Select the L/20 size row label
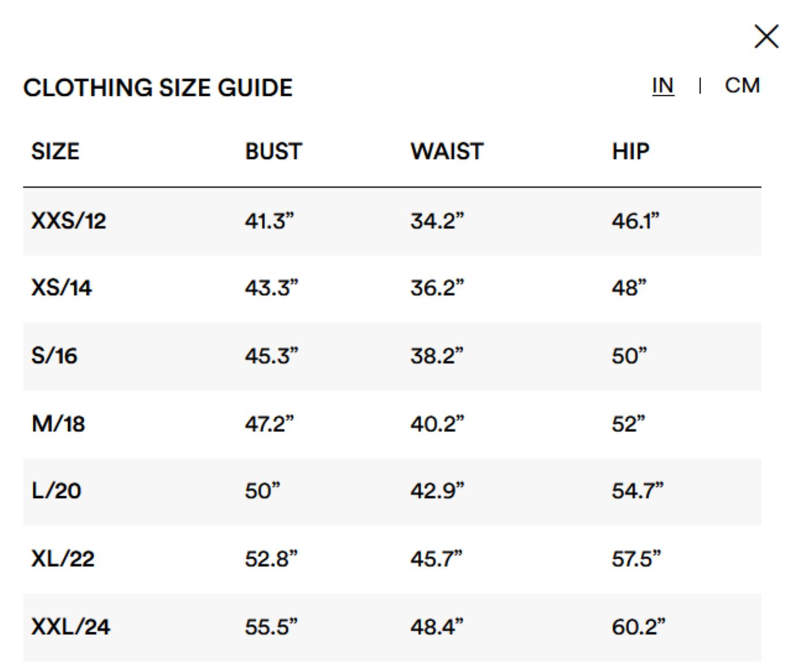Image resolution: width=794 pixels, height=672 pixels. 56,490
